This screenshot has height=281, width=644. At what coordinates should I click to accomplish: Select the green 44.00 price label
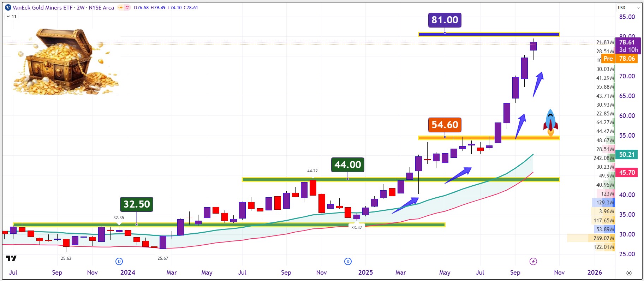click(x=347, y=165)
